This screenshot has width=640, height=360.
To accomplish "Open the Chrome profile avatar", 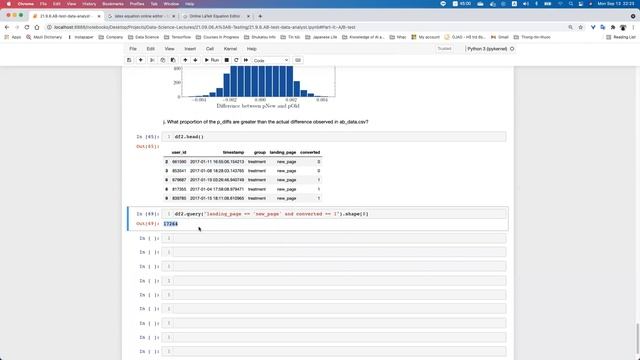I will click(x=623, y=27).
